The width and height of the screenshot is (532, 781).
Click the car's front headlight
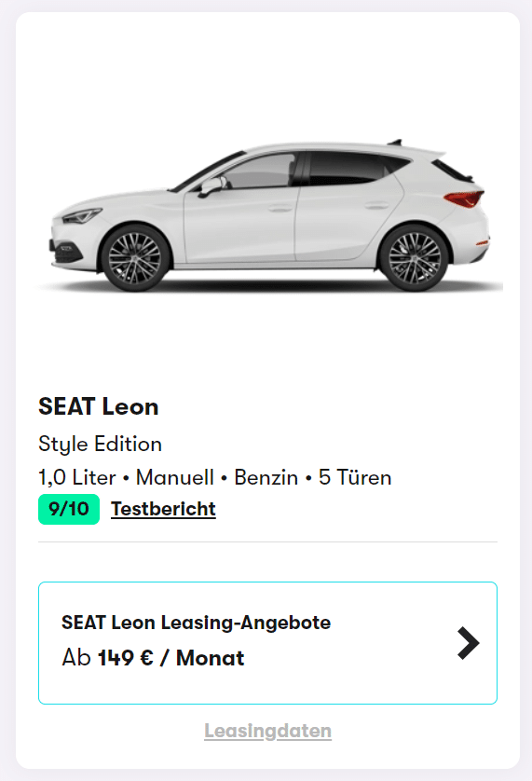(82, 215)
